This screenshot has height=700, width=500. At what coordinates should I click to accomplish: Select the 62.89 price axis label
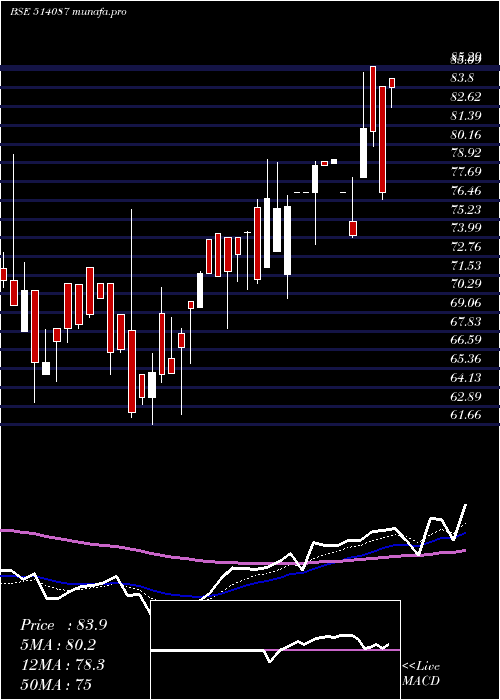point(467,396)
